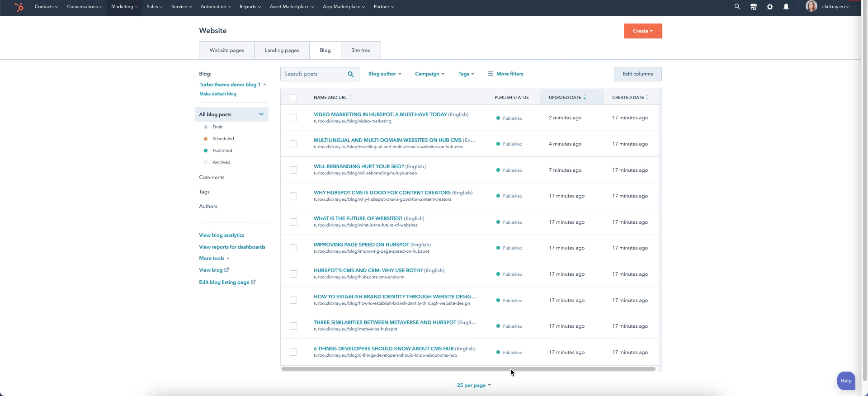Select the Brand Identity post checkbox

[293, 300]
